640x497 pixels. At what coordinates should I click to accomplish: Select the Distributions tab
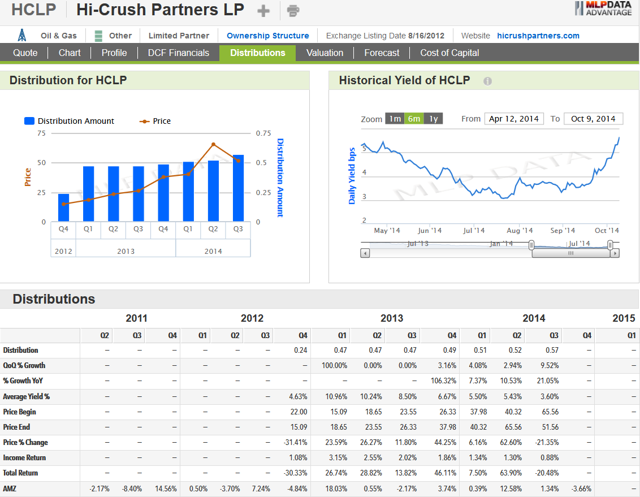[x=258, y=53]
